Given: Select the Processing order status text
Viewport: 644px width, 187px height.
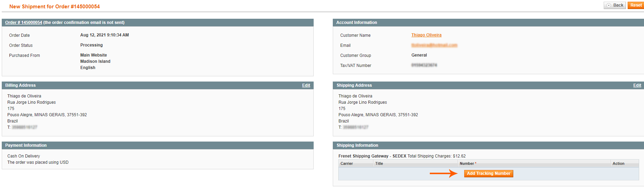Looking at the screenshot, I should point(91,45).
